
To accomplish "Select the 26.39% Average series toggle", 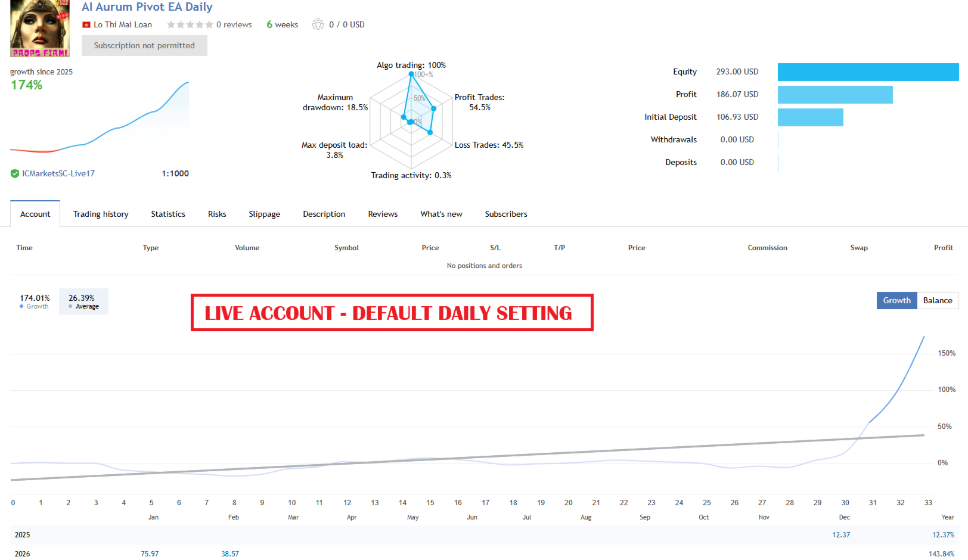I will (83, 301).
